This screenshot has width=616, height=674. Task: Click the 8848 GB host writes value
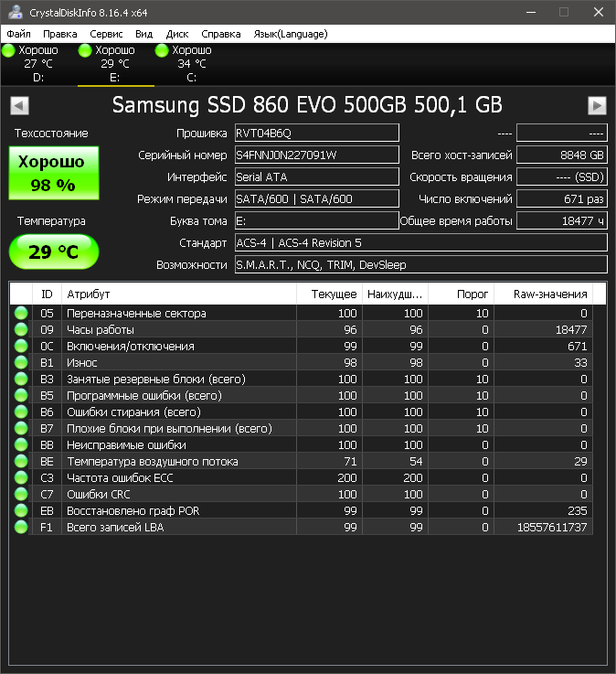[x=562, y=155]
